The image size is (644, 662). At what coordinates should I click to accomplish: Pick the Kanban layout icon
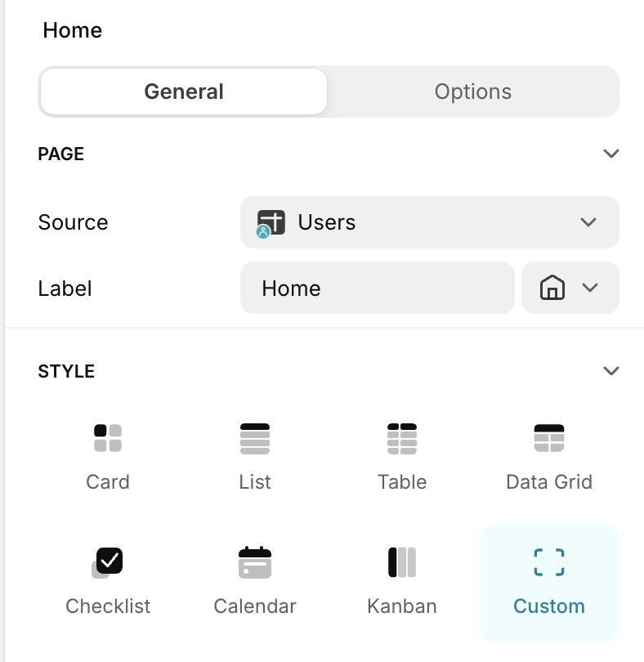tap(402, 562)
